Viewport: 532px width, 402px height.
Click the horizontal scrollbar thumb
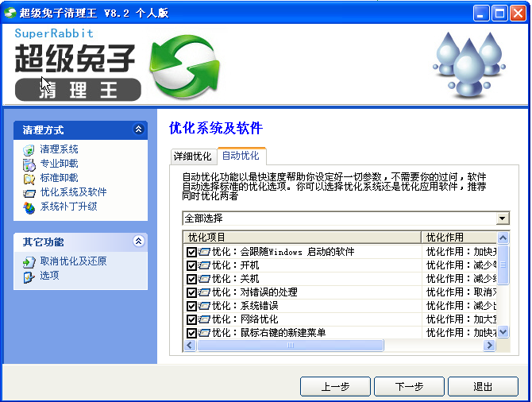coord(291,346)
